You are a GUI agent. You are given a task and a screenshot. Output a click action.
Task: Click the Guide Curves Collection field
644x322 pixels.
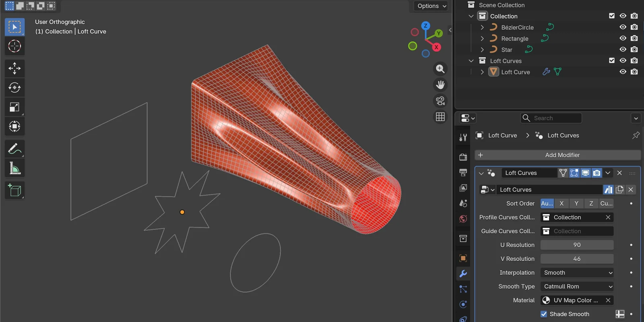(x=577, y=231)
